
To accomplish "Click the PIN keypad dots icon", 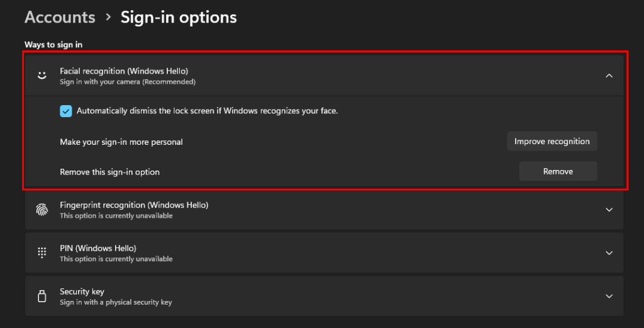I will (42, 252).
